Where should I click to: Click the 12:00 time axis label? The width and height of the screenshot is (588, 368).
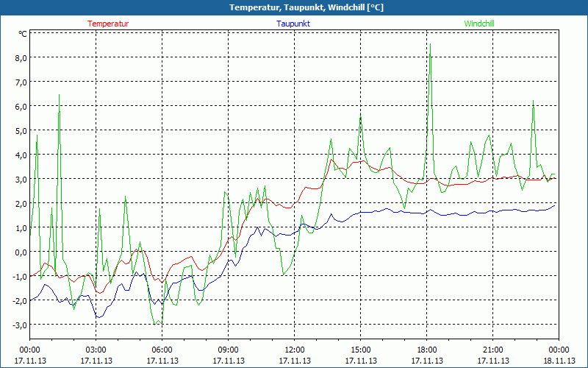click(x=295, y=350)
